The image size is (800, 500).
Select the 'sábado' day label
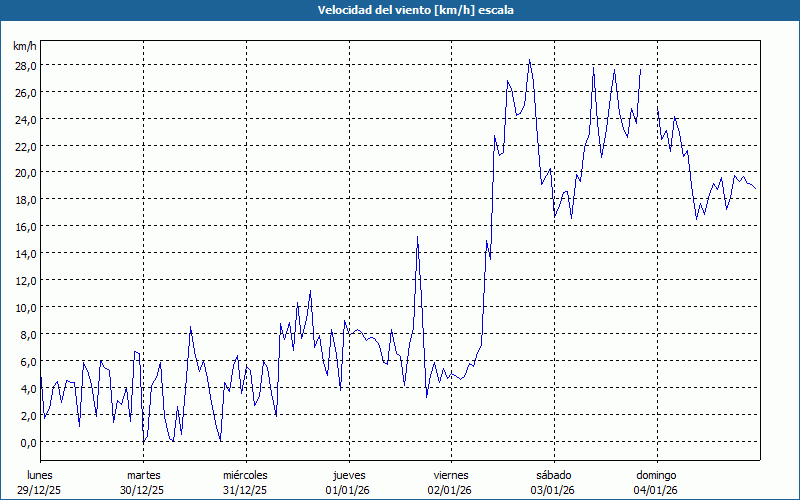(554, 475)
